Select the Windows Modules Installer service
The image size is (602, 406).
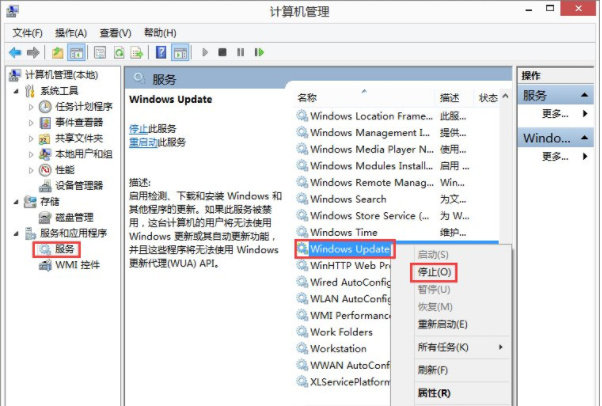(x=371, y=166)
